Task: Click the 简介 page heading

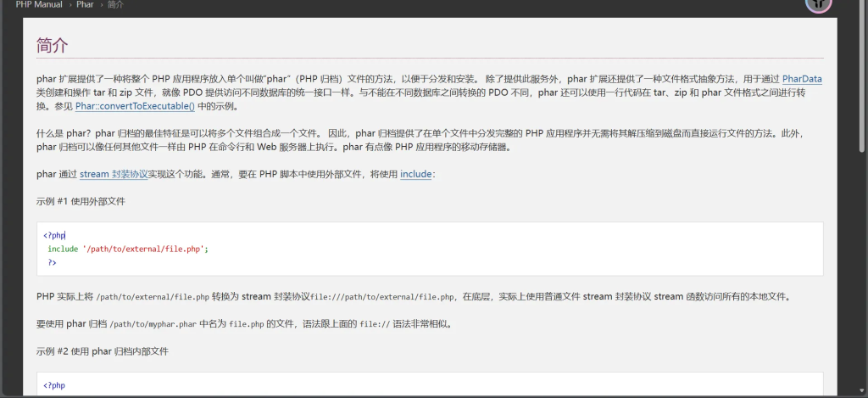Action: tap(53, 45)
